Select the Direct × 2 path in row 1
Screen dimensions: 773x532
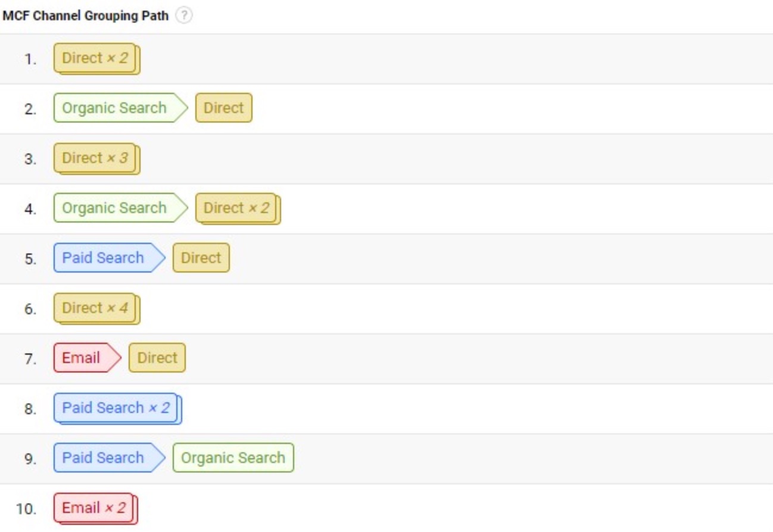96,58
